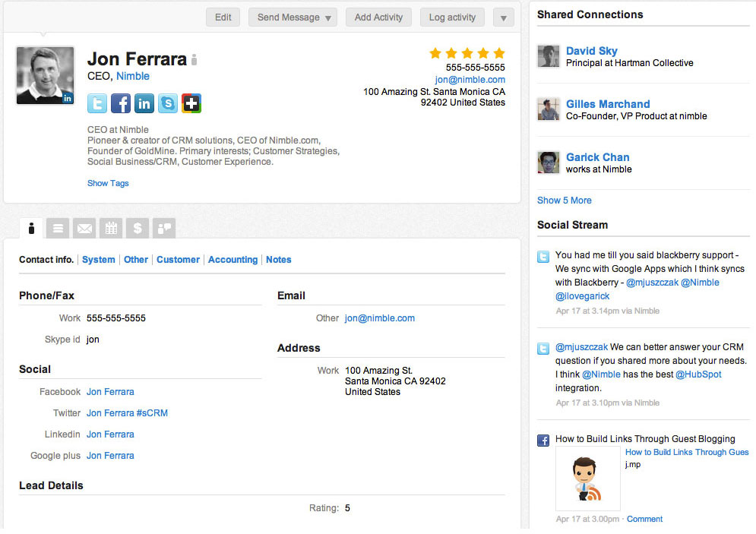Viewport: 756px width, 534px height.
Task: Open David Sky's profile link
Action: [591, 51]
